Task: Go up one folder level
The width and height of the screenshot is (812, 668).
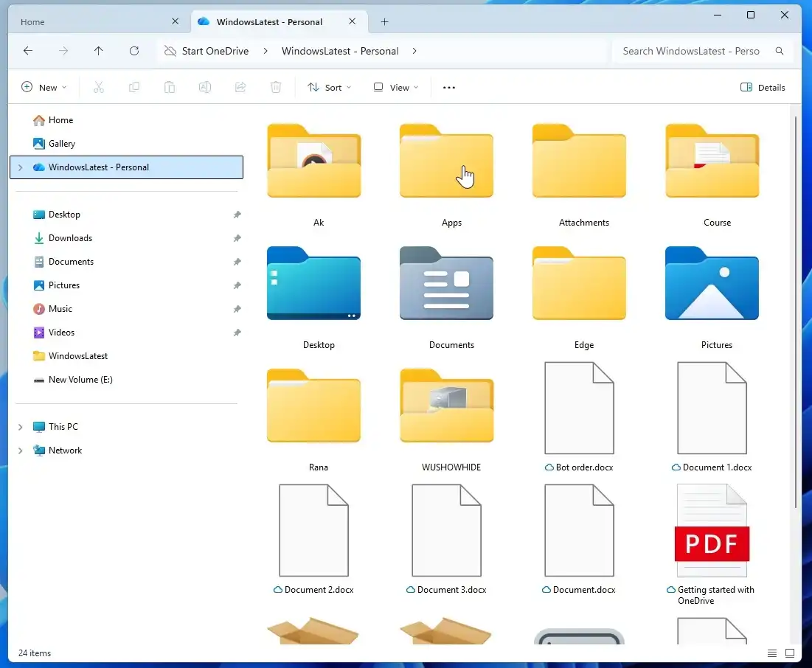Action: tap(98, 51)
